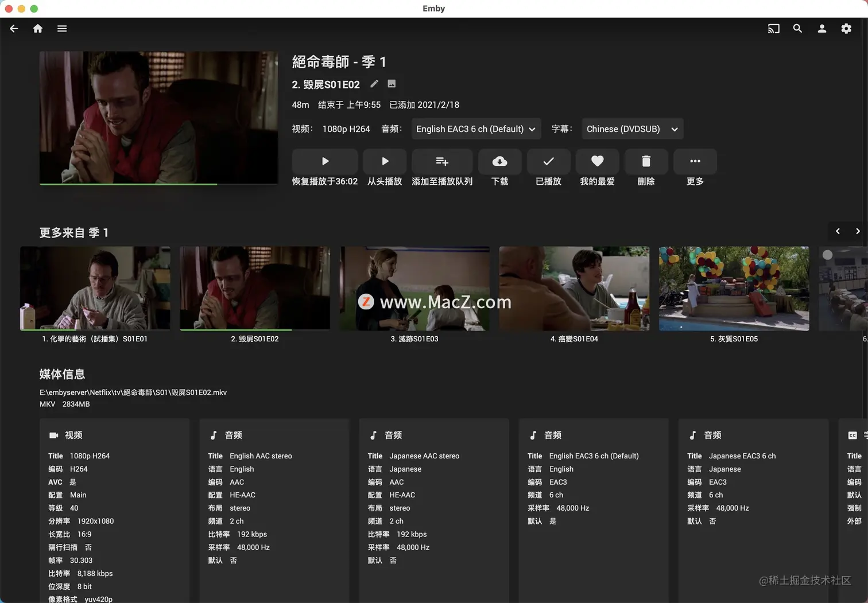
Task: Go back using the back arrow
Action: pos(14,28)
